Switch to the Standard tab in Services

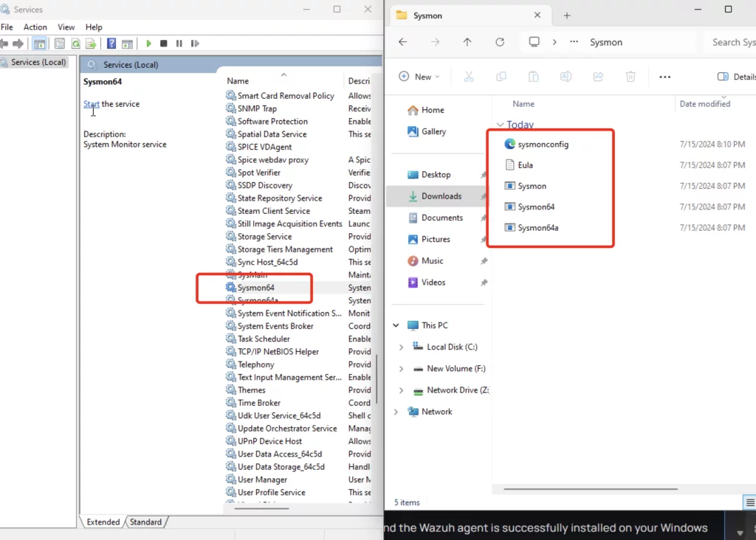pos(145,522)
